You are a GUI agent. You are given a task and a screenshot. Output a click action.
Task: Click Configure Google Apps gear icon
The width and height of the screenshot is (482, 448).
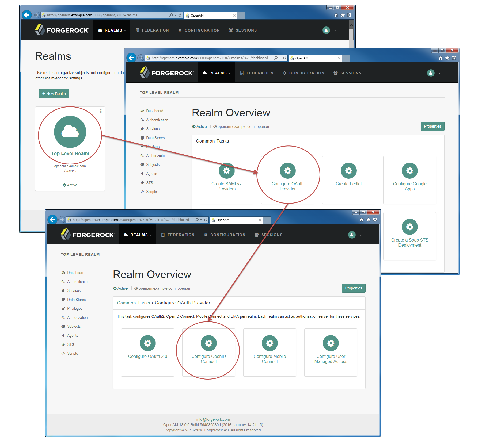pos(410,171)
